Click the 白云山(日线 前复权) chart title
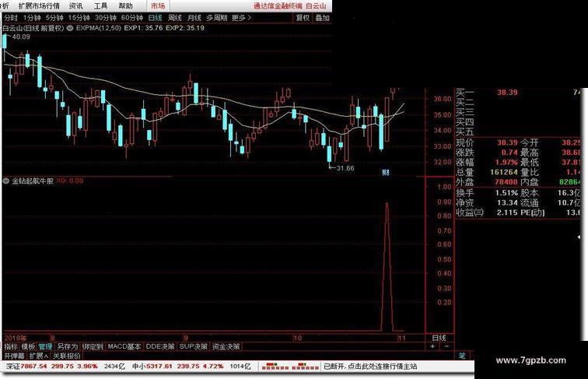Image resolution: width=588 pixels, height=379 pixels. tap(33, 28)
